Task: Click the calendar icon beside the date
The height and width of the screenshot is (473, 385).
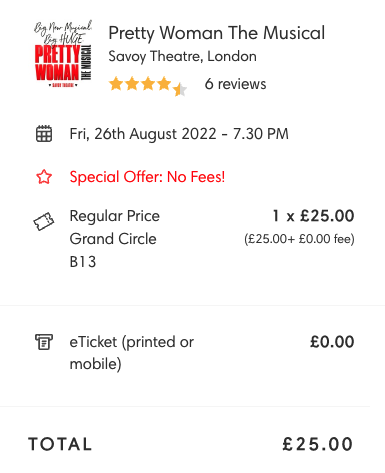Action: 44,134
